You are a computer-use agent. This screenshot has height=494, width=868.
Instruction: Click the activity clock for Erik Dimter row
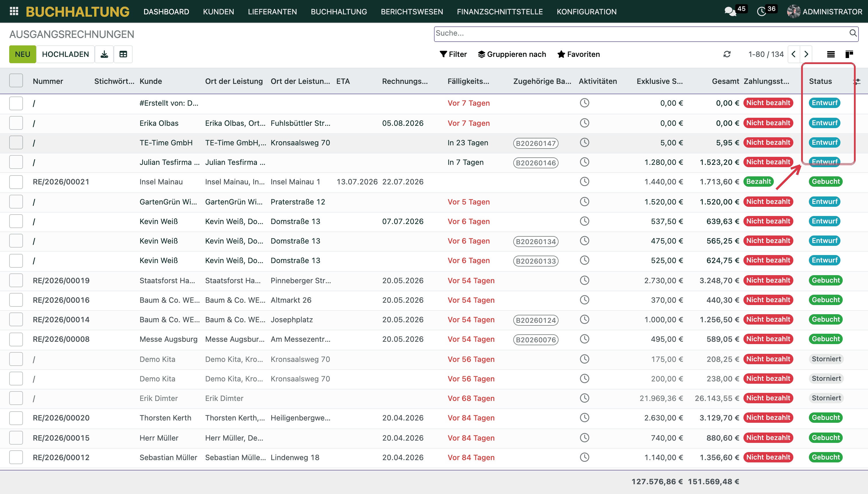tap(584, 398)
